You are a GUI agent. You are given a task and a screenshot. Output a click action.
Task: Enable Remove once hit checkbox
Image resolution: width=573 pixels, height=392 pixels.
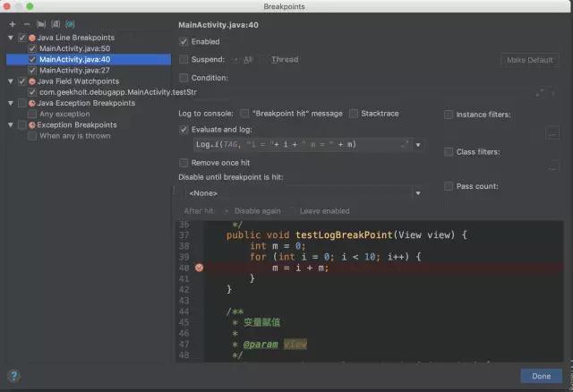point(184,163)
